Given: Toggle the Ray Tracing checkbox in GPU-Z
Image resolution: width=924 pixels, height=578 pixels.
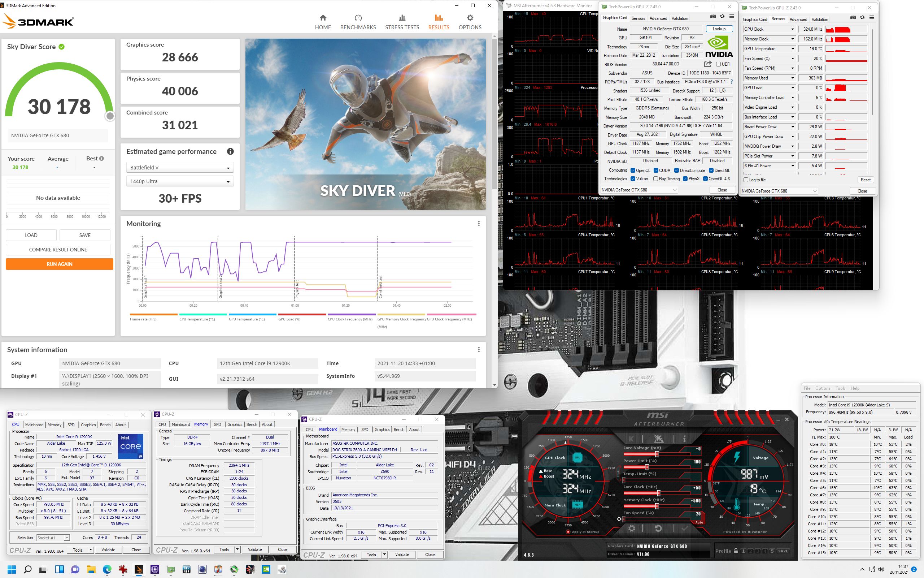Looking at the screenshot, I should (655, 179).
